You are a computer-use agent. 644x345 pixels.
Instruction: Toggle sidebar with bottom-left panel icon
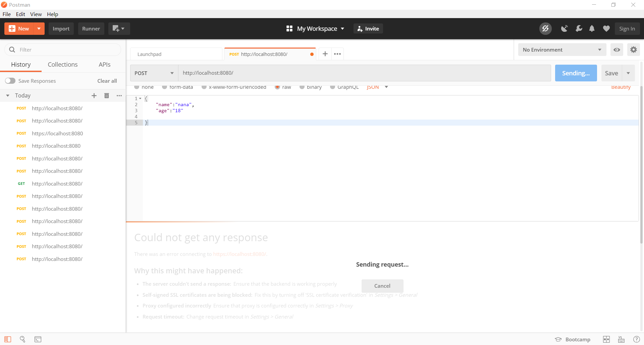coord(8,339)
